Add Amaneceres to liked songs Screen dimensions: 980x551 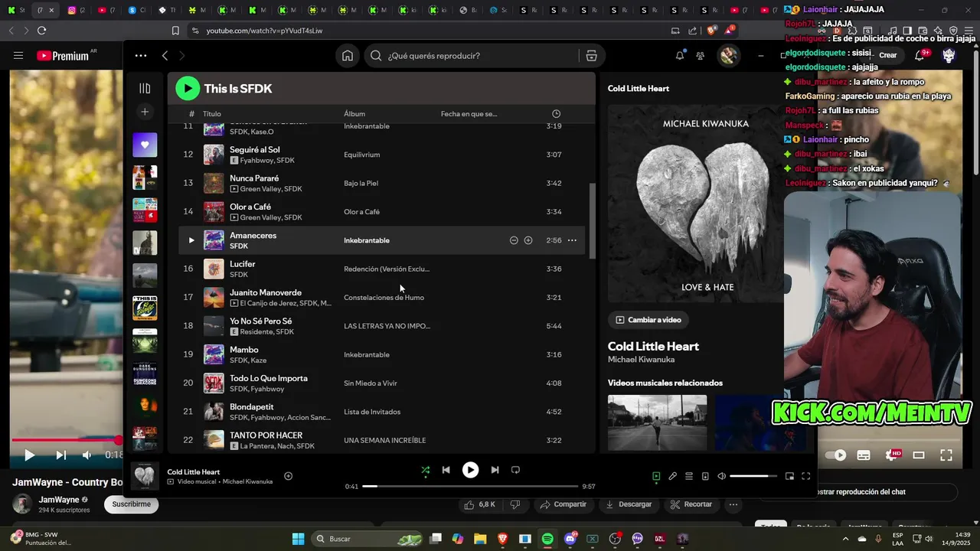[x=528, y=240]
